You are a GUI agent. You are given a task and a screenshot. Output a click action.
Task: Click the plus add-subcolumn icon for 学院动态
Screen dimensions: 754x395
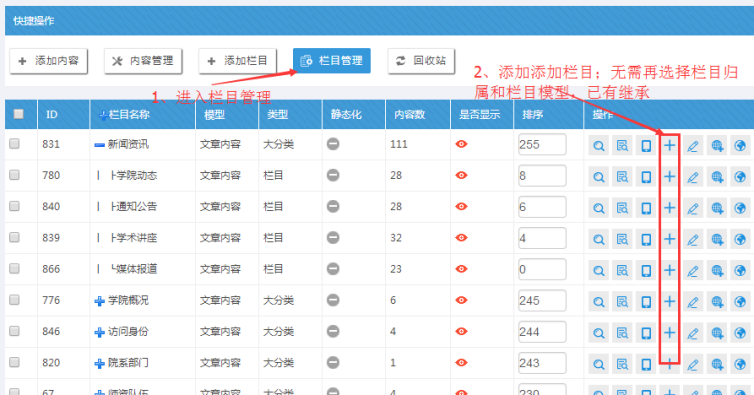click(x=669, y=177)
